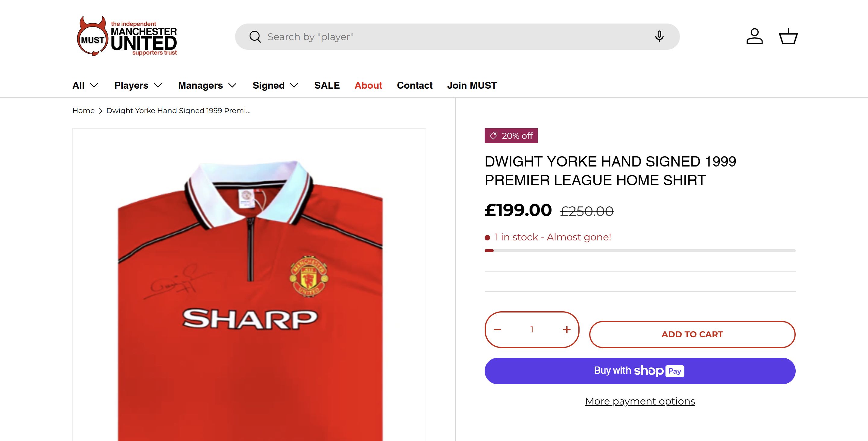Image resolution: width=868 pixels, height=441 pixels.
Task: Expand the All menu dropdown
Action: click(x=85, y=85)
